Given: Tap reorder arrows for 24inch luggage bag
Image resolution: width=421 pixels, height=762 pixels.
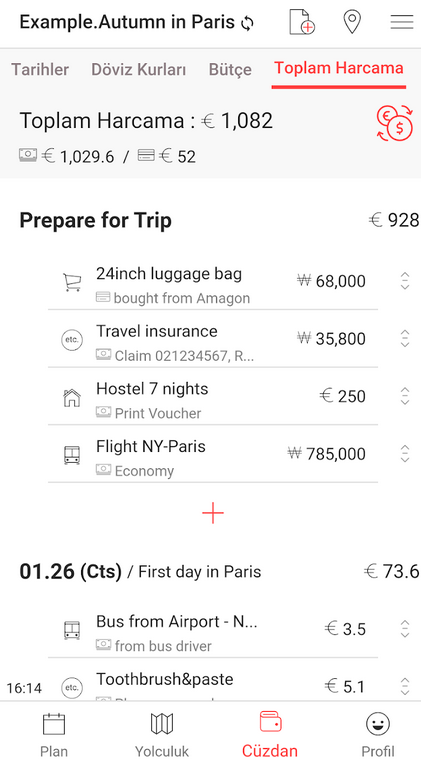Looking at the screenshot, I should (x=404, y=281).
